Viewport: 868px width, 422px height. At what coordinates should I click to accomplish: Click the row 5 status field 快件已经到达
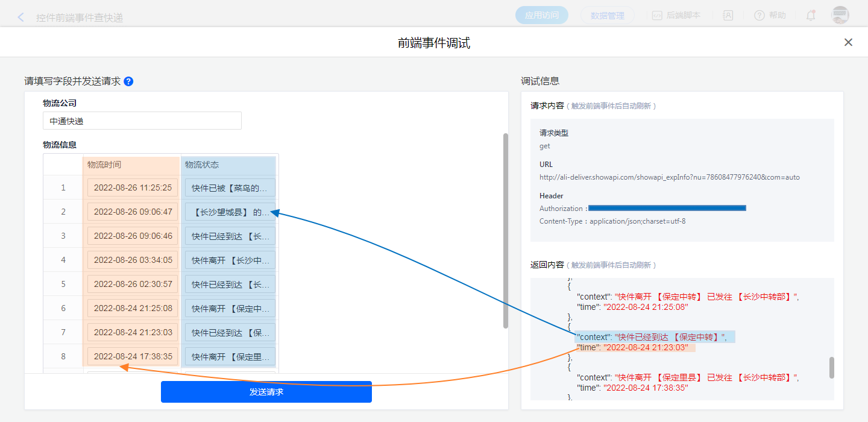[230, 284]
